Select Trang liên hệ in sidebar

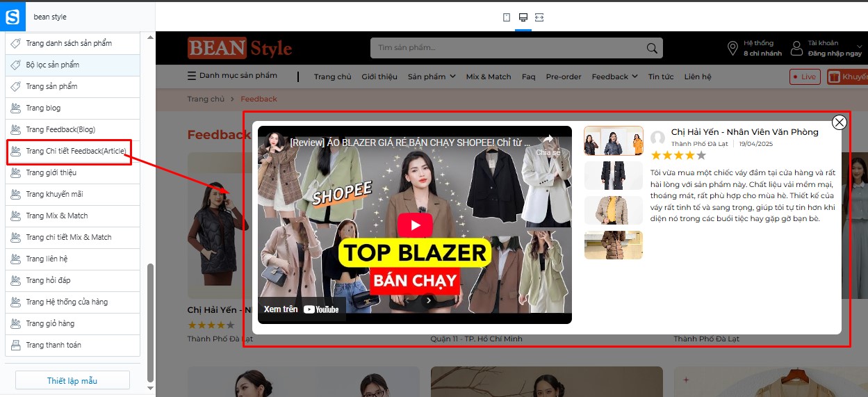[73, 259]
